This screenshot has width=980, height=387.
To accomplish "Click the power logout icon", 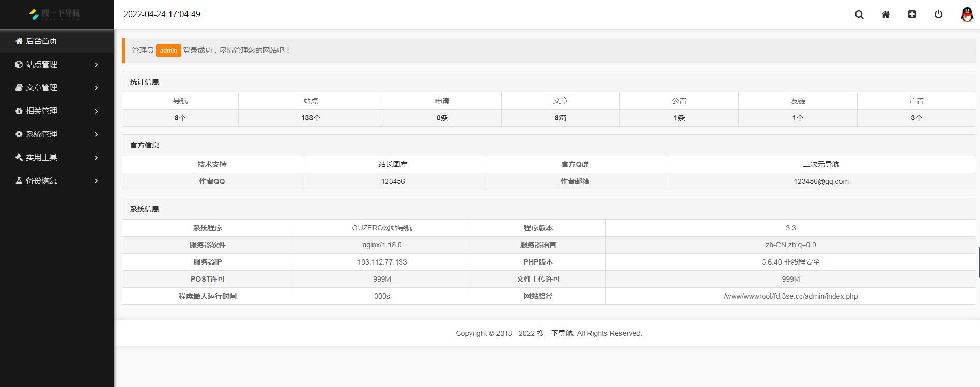I will pyautogui.click(x=938, y=14).
